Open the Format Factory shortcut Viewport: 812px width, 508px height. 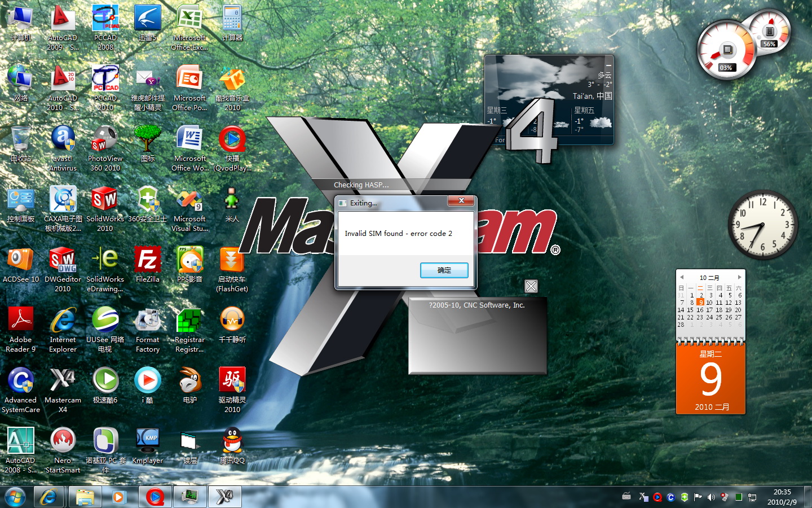[x=147, y=330]
